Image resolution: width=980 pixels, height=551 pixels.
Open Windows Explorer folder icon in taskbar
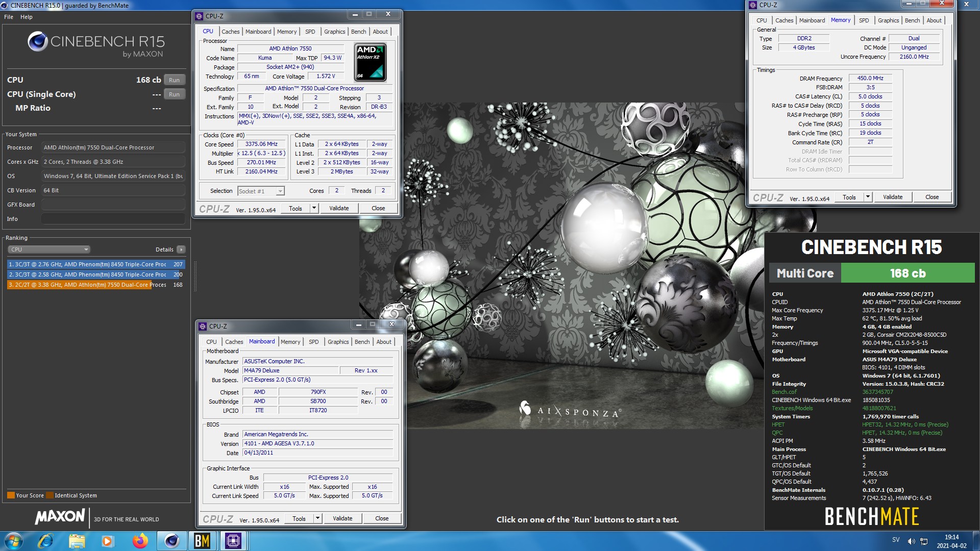[77, 541]
